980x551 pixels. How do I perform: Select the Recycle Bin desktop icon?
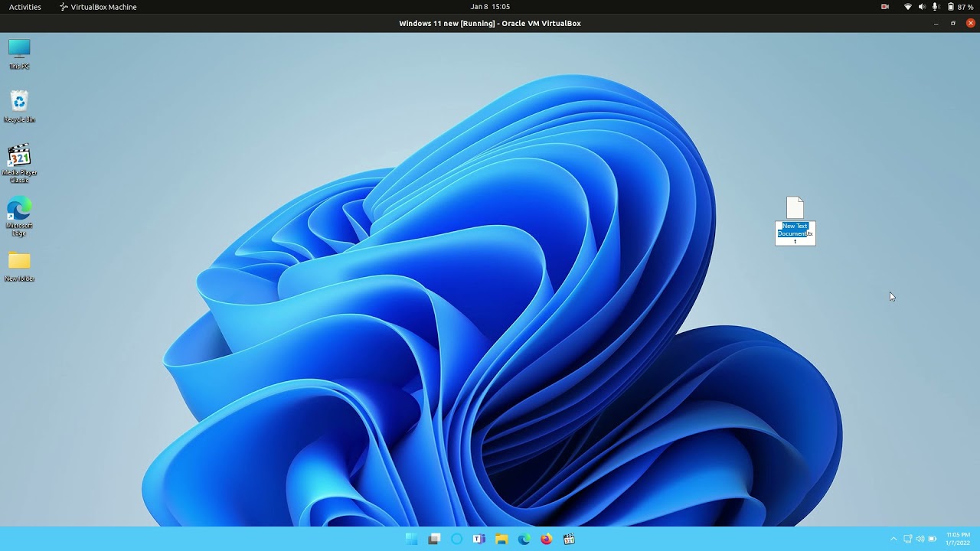[19, 106]
